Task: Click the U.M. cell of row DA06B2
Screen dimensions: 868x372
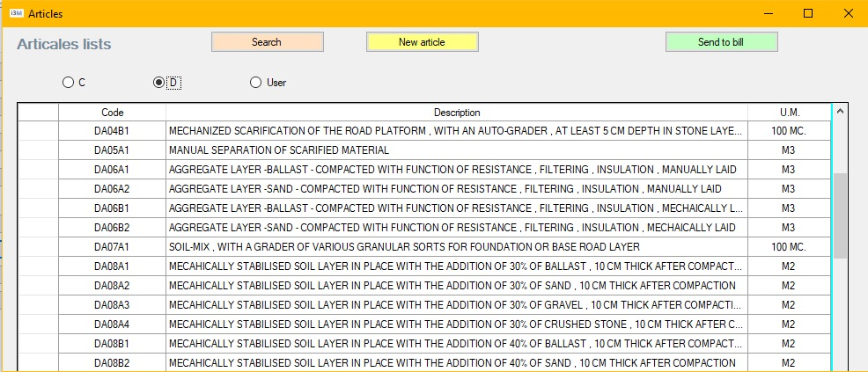Action: click(789, 228)
